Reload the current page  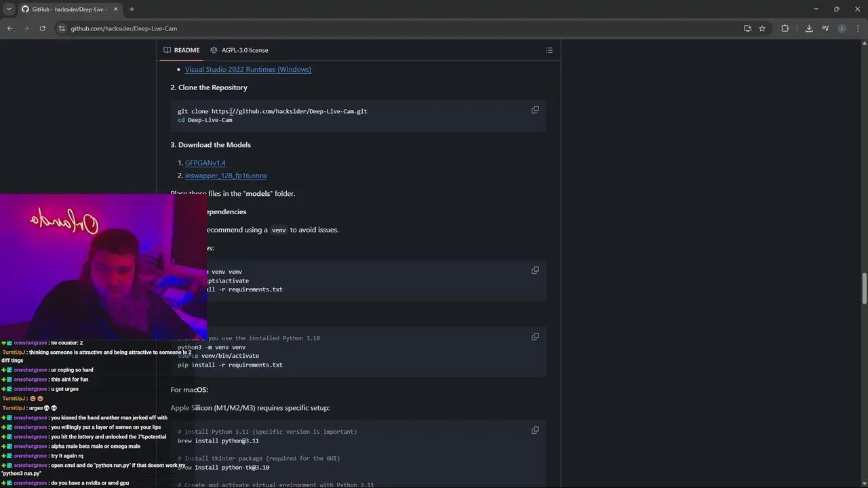pos(43,28)
